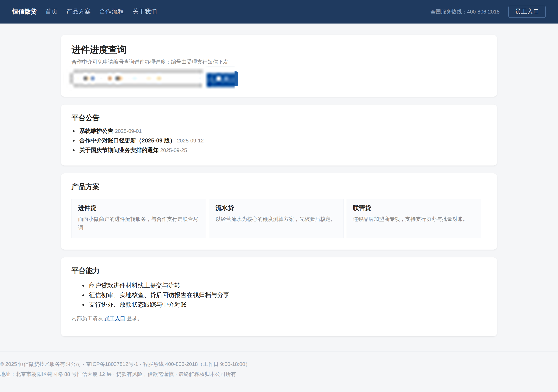
Task: Click the 商户贷款进件材料线上提交与流转 list item
Action: pyautogui.click(x=135, y=285)
